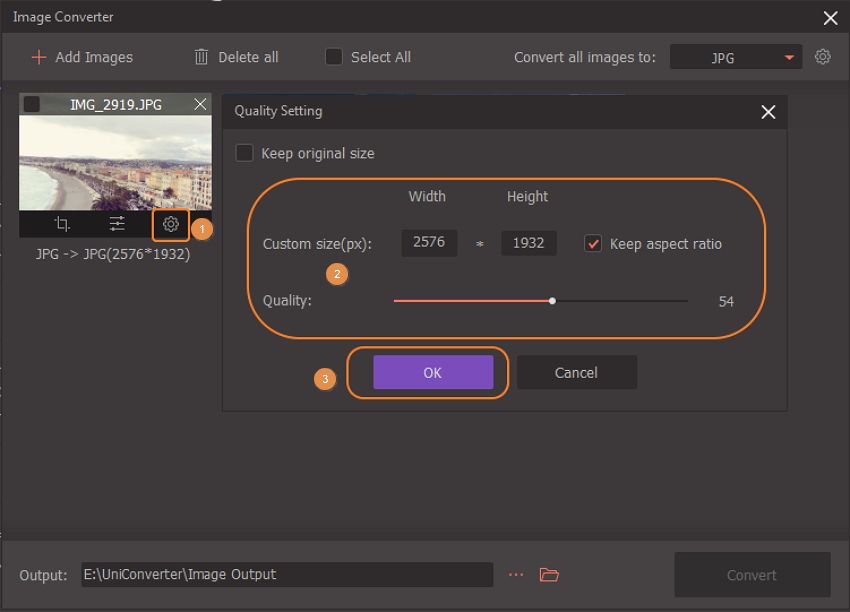This screenshot has height=612, width=850.
Task: Open output folder with the folder icon
Action: pos(548,575)
